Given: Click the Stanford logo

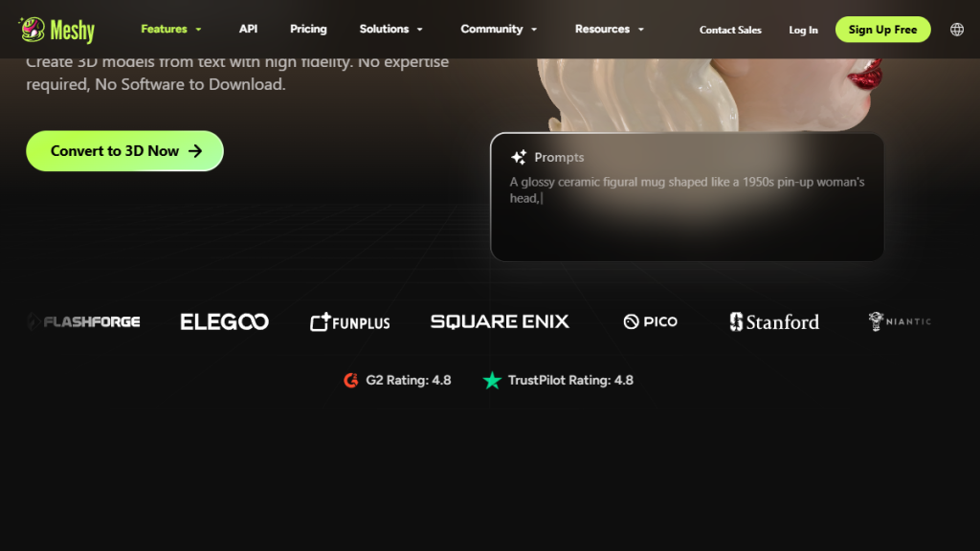Looking at the screenshot, I should [774, 321].
